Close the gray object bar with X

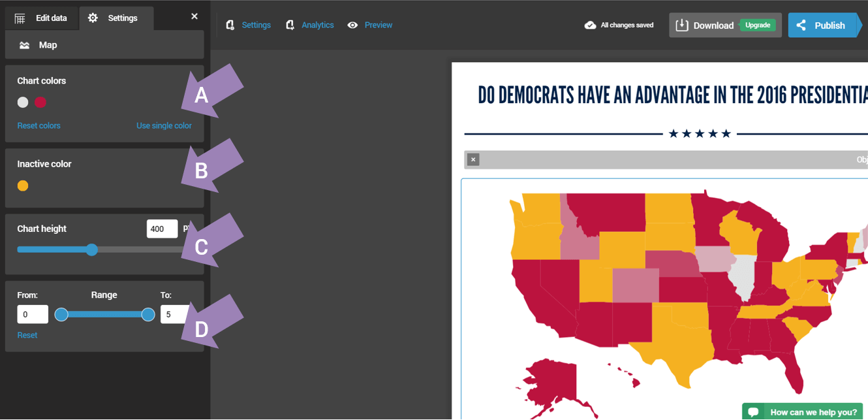473,159
